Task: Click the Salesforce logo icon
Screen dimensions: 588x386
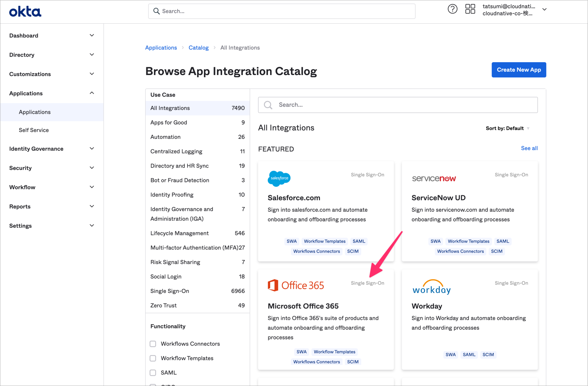Action: tap(279, 179)
